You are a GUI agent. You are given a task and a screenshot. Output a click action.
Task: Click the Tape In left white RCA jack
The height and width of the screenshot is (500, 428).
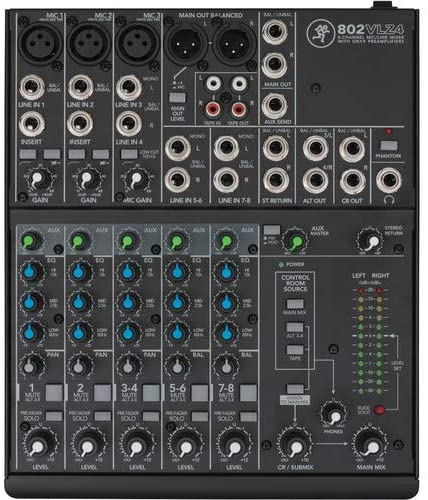point(213,83)
